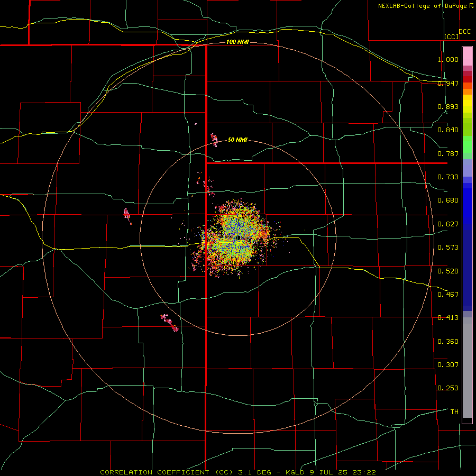Select the 0.733 scale value
Viewport: 476px width, 476px height.
coord(448,177)
